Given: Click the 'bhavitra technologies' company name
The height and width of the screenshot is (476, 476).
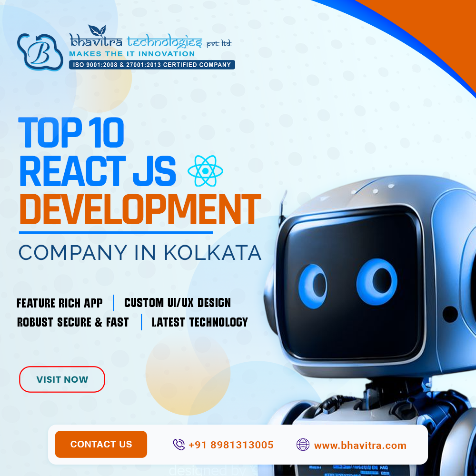Looking at the screenshot, I should coord(136,41).
